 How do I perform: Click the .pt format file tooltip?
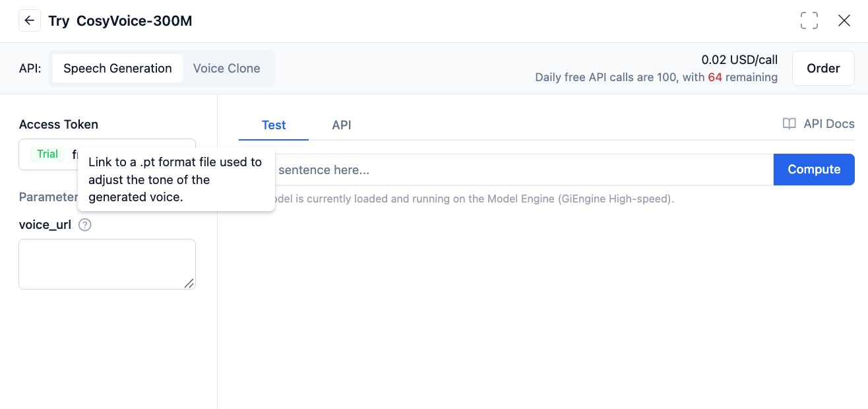click(x=175, y=179)
